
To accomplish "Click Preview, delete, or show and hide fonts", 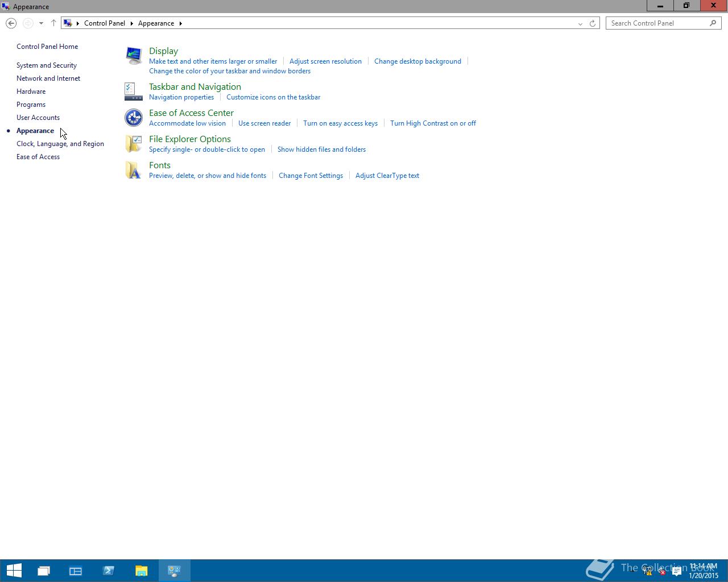I will (x=208, y=176).
